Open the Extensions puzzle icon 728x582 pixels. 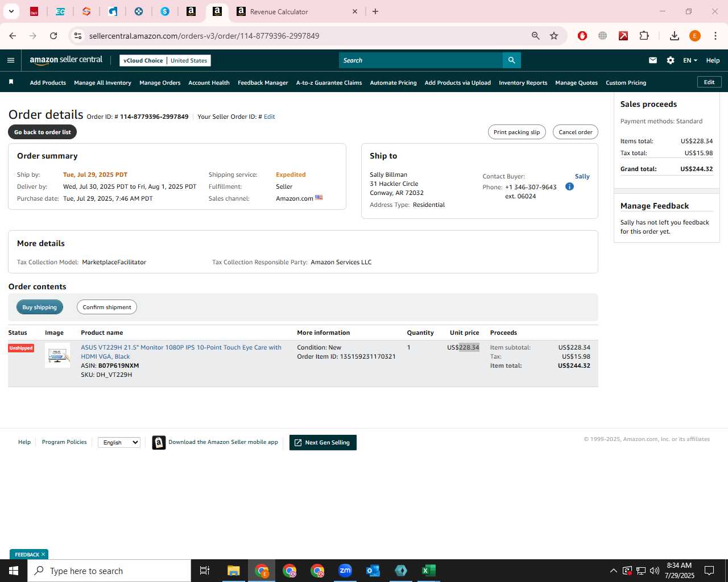(x=644, y=36)
